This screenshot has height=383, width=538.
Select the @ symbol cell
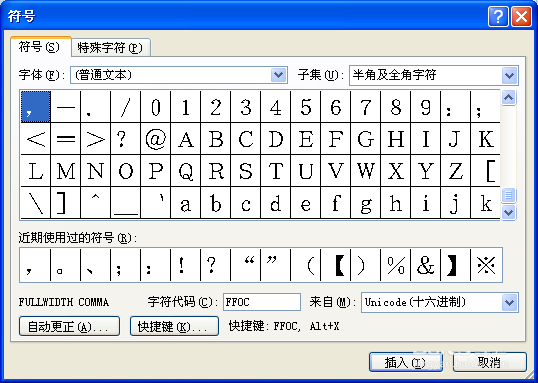click(155, 139)
